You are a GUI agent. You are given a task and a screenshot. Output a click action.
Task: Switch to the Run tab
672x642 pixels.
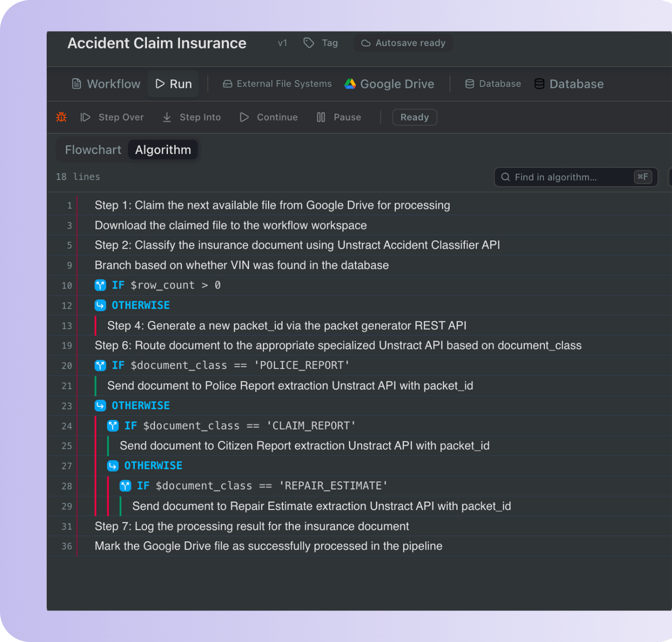174,84
